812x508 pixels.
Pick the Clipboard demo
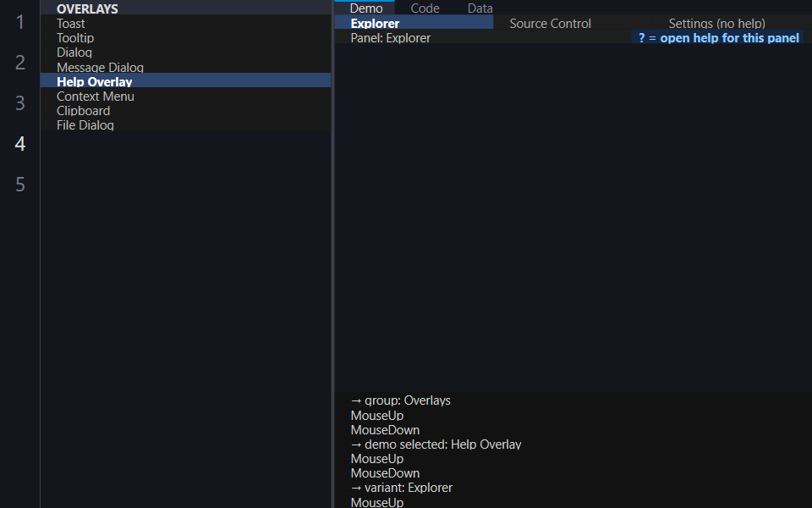point(185,110)
